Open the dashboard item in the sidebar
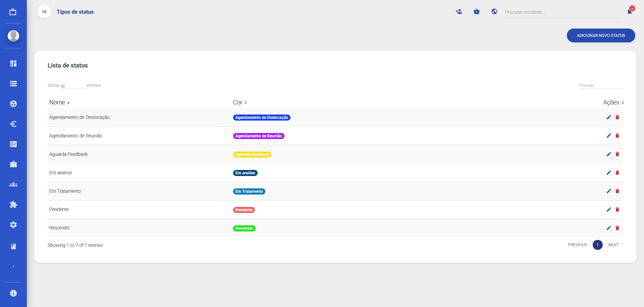Viewport: 644px width, 307px height. pos(13,63)
